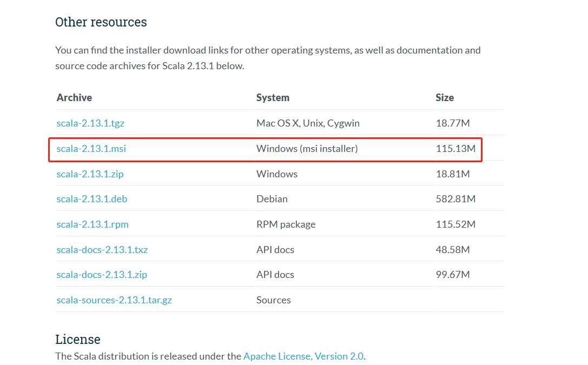Select the 'Windows (msi installer)' cell
This screenshot has width=588, height=365.
(x=307, y=149)
